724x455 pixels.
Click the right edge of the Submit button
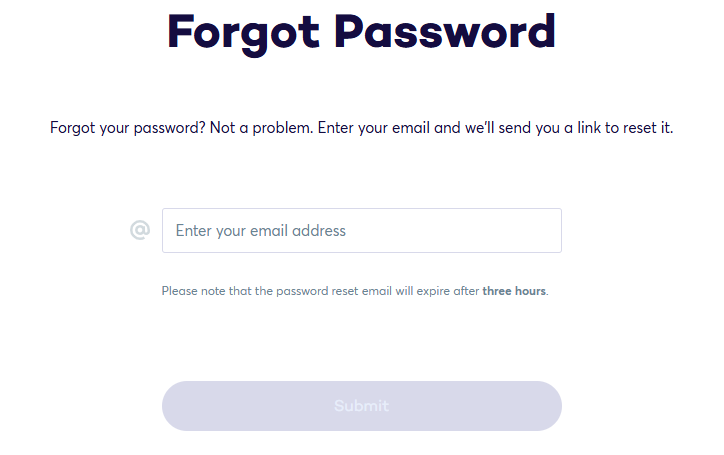pos(543,406)
